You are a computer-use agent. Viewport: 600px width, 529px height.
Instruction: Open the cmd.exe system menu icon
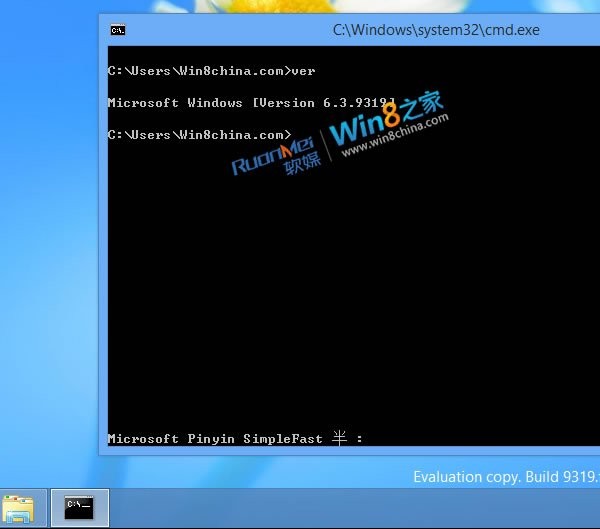(118, 30)
